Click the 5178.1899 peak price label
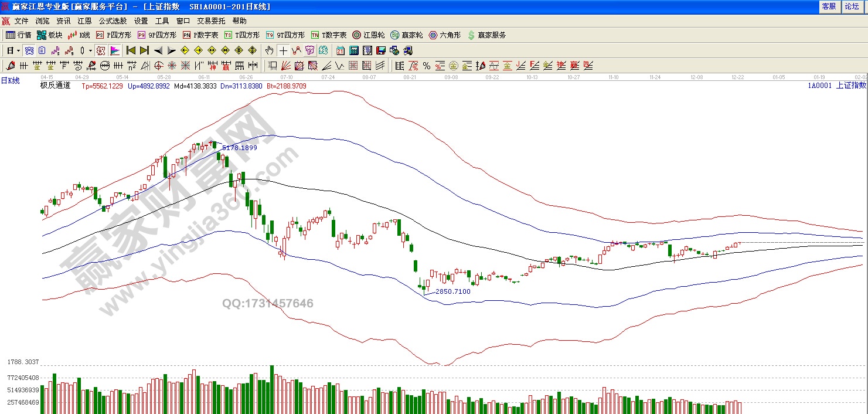Viewport: 868px width, 414px height. tap(239, 148)
